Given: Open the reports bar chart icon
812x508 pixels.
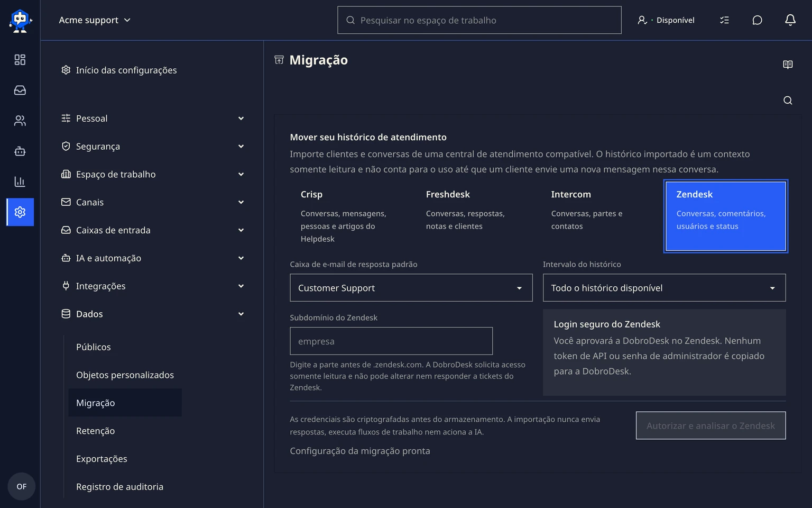Looking at the screenshot, I should 20,182.
